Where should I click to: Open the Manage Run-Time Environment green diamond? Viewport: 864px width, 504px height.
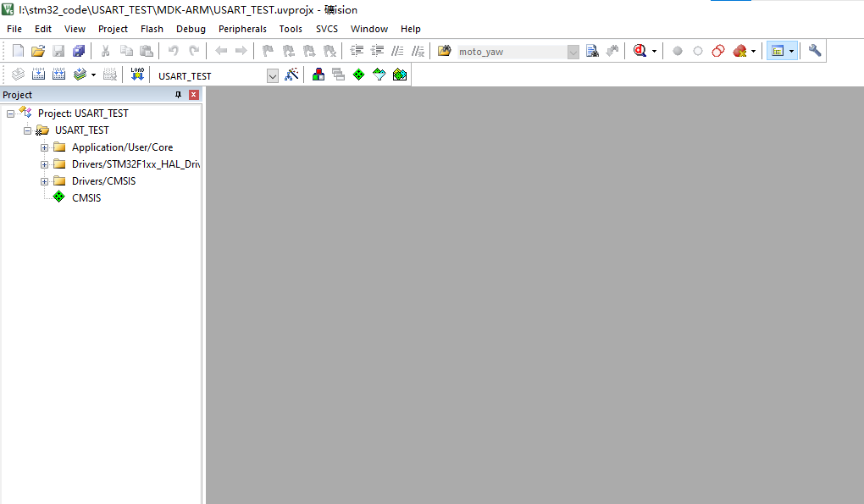coord(358,75)
